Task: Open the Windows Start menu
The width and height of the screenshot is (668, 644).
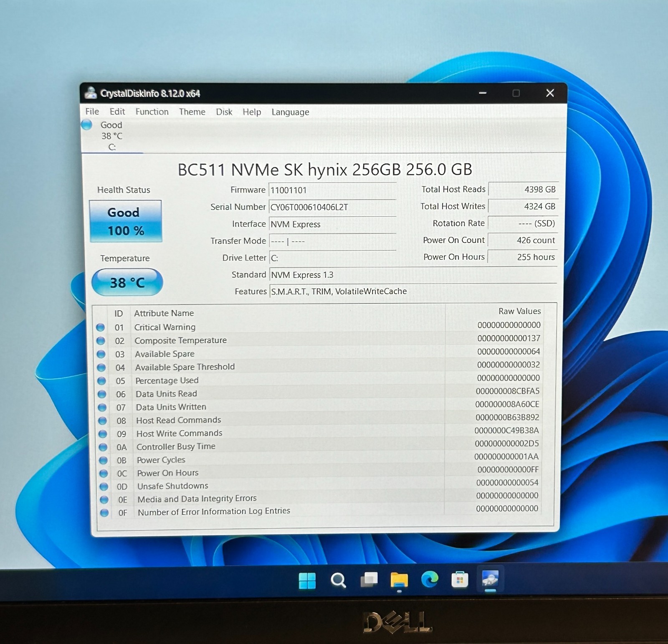Action: tap(307, 581)
